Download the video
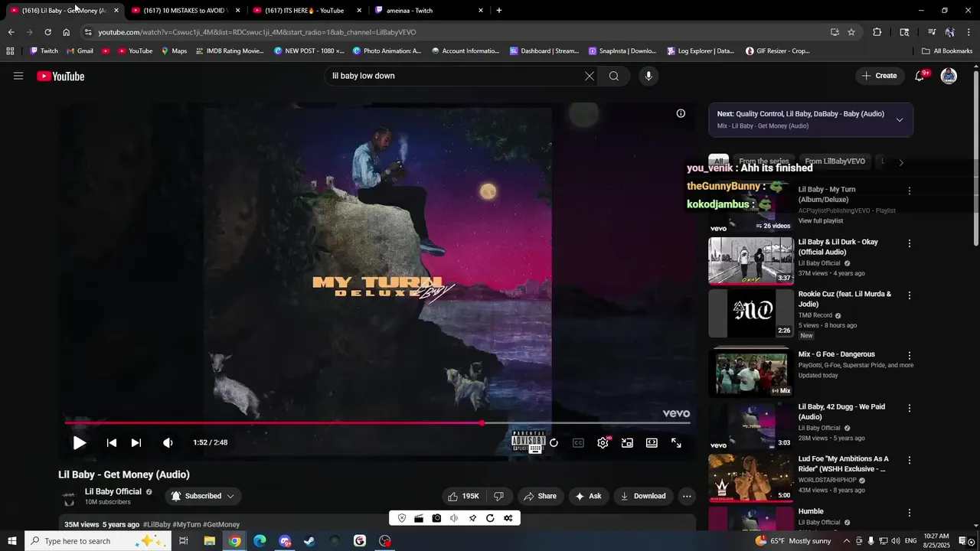980x551 pixels. point(642,496)
